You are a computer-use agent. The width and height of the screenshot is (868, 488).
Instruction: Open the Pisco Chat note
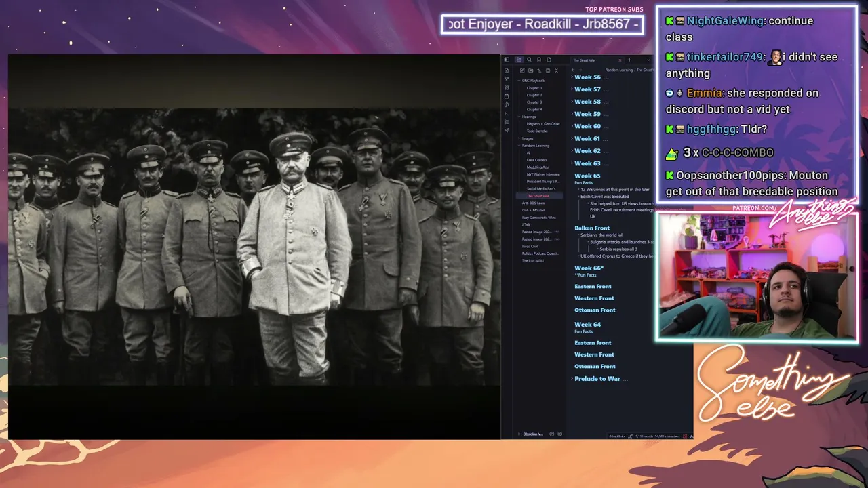[530, 246]
